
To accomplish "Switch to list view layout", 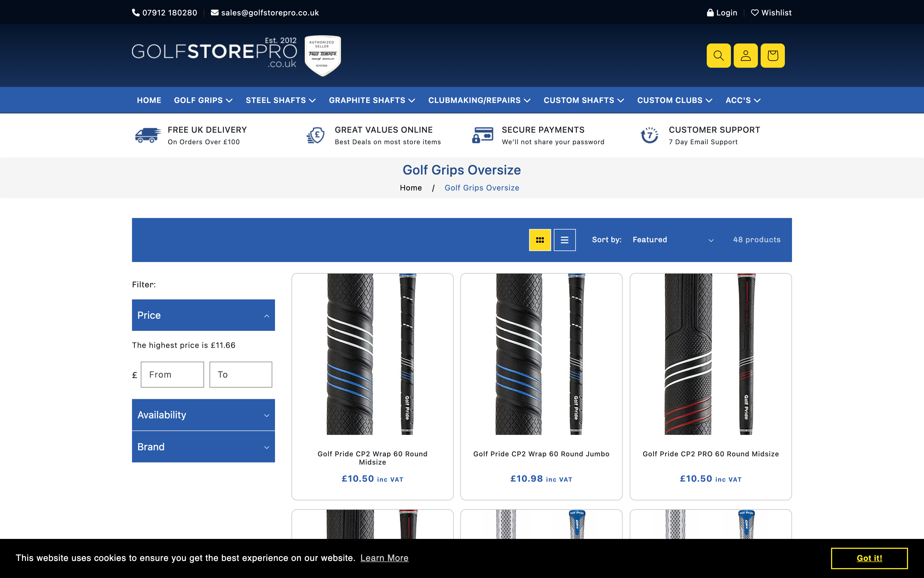I will pyautogui.click(x=565, y=240).
